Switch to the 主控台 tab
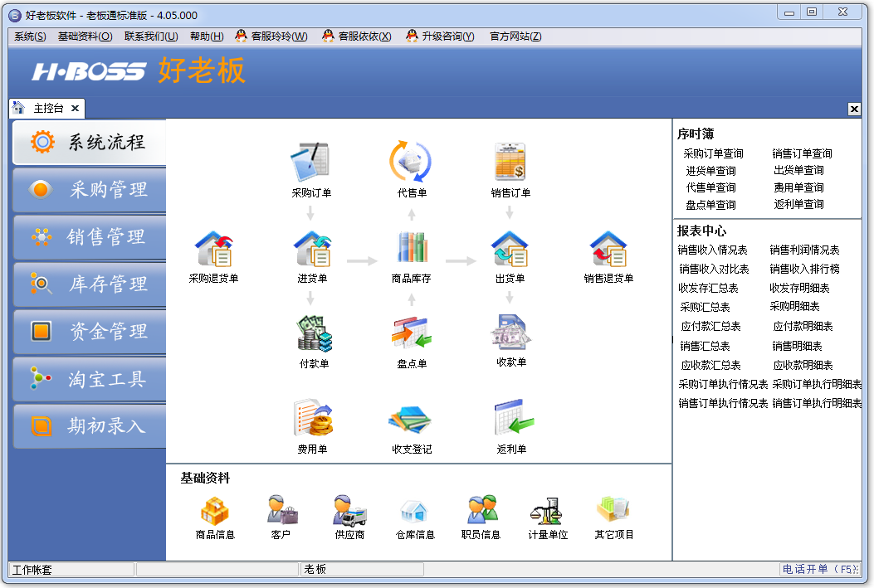Screen dimensions: 874x588 [48, 108]
